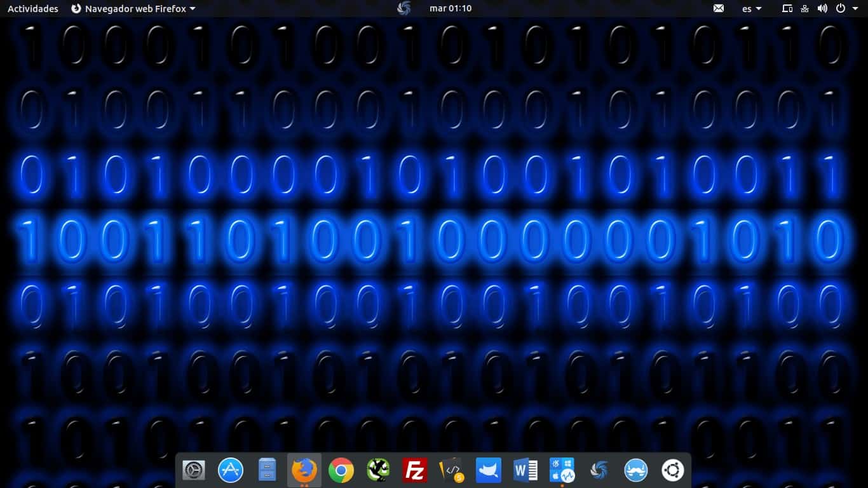Click the mar 01:10 clock
This screenshot has height=488, width=868.
(x=451, y=8)
